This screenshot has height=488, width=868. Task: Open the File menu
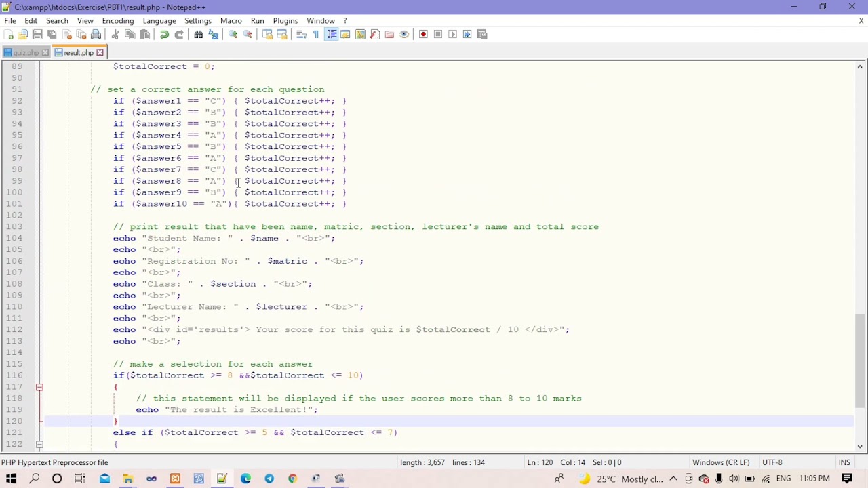tap(10, 21)
